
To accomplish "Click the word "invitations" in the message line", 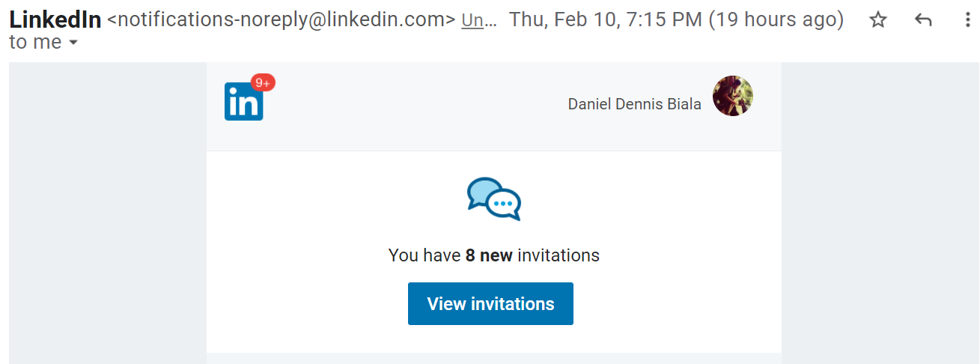I will [x=559, y=255].
